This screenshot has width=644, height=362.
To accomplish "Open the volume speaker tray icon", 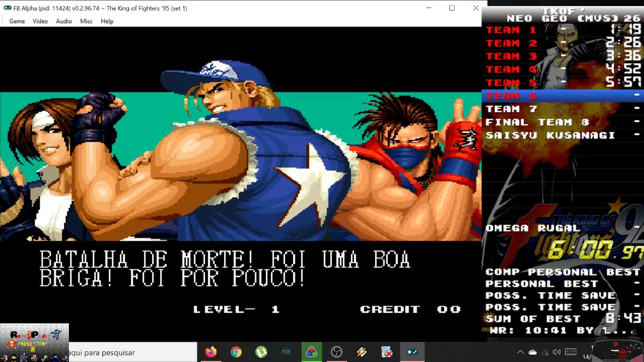I will [557, 352].
